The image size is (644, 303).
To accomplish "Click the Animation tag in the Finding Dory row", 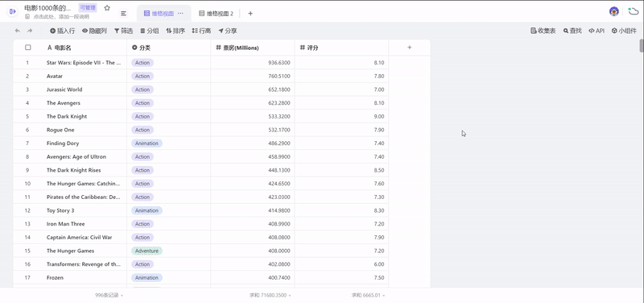I will [147, 143].
